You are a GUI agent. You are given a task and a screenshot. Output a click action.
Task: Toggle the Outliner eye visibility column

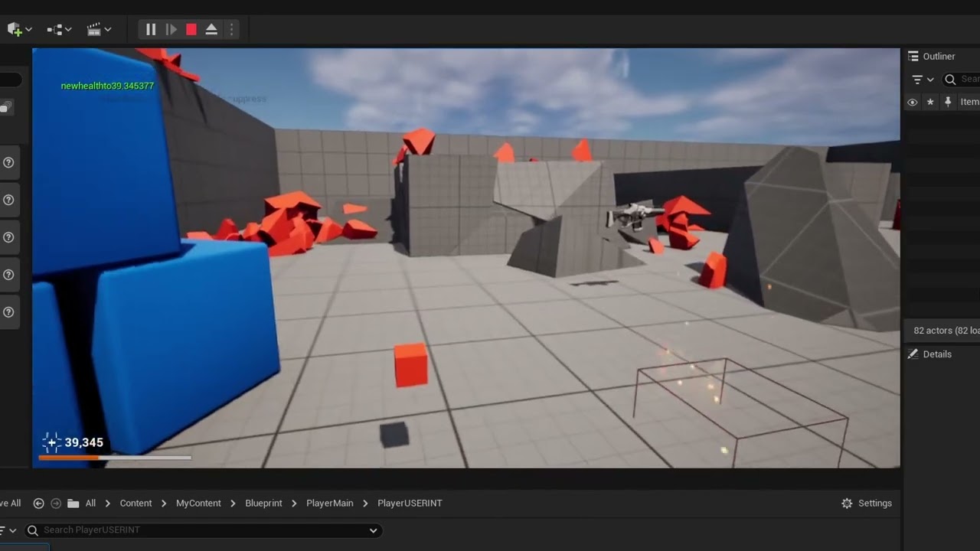912,102
